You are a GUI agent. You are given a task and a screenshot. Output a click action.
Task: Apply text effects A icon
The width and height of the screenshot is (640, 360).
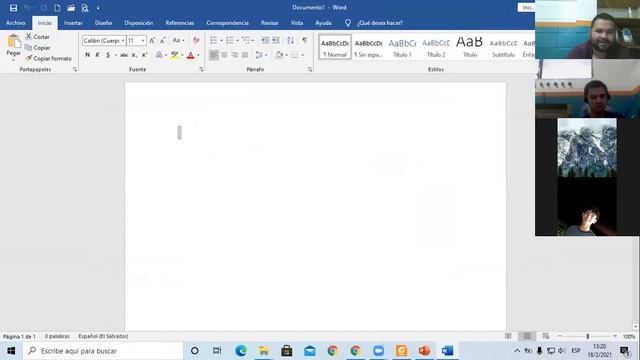click(159, 55)
